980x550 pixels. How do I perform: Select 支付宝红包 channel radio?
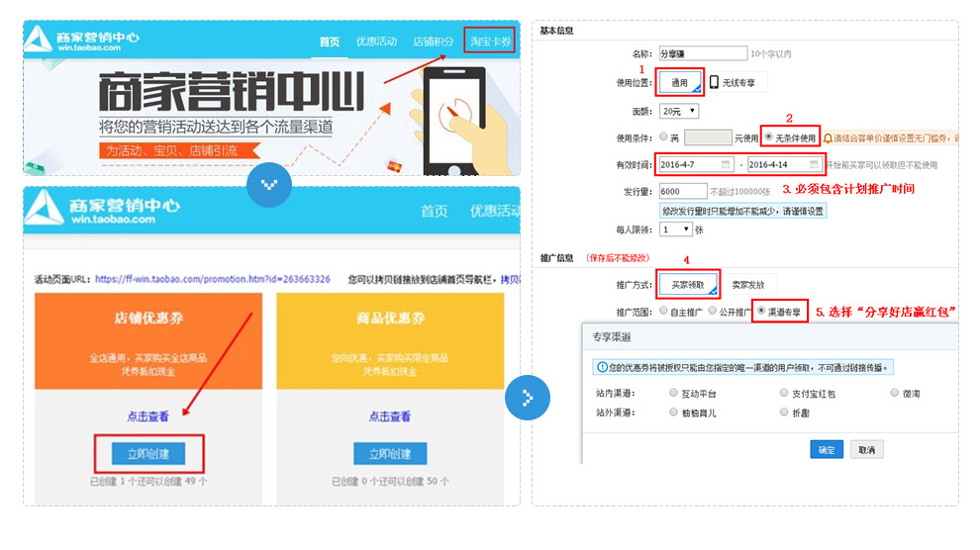pos(784,393)
